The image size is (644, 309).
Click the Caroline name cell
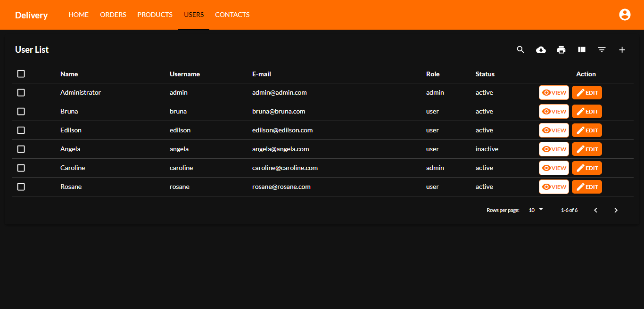coord(73,168)
